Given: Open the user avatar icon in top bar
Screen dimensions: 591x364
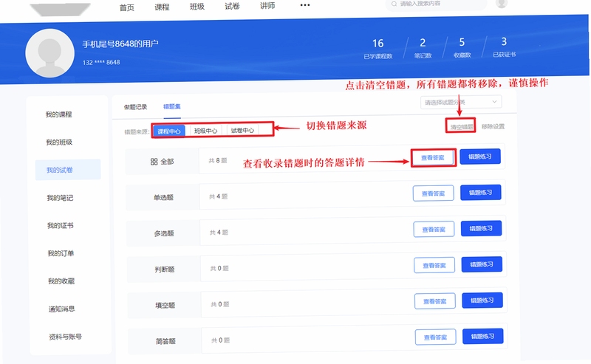Looking at the screenshot, I should click(502, 4).
